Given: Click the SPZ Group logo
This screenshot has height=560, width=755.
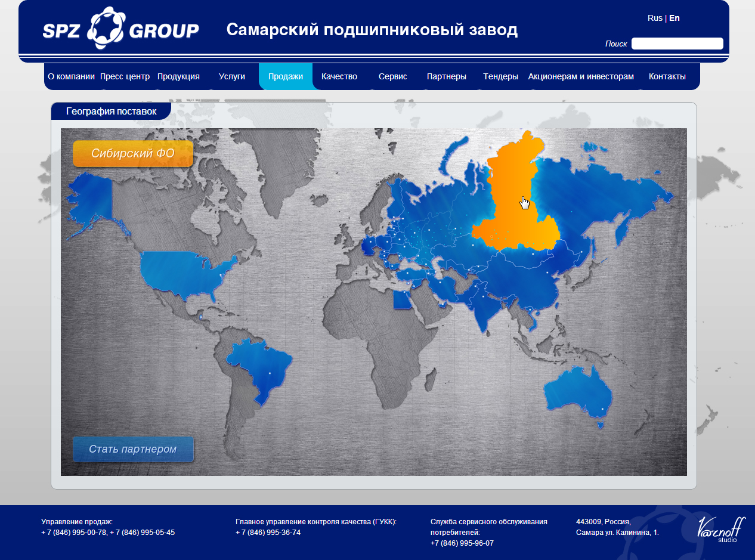Looking at the screenshot, I should tap(120, 29).
